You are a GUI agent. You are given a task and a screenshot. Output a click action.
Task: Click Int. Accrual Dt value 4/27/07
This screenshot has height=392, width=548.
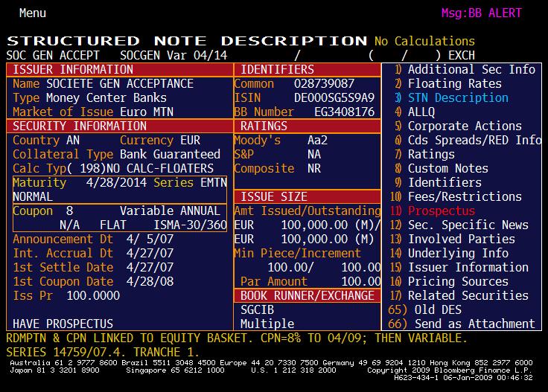150,253
